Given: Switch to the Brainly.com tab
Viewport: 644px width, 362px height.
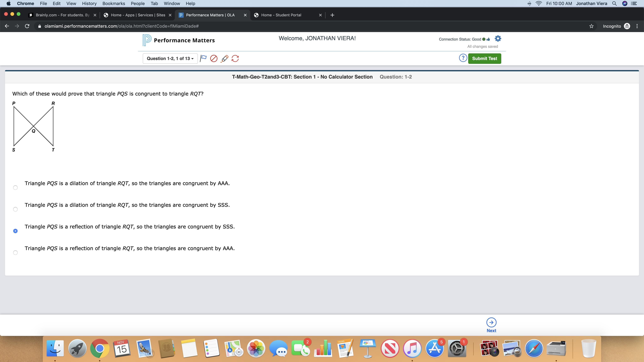Looking at the screenshot, I should (62, 15).
